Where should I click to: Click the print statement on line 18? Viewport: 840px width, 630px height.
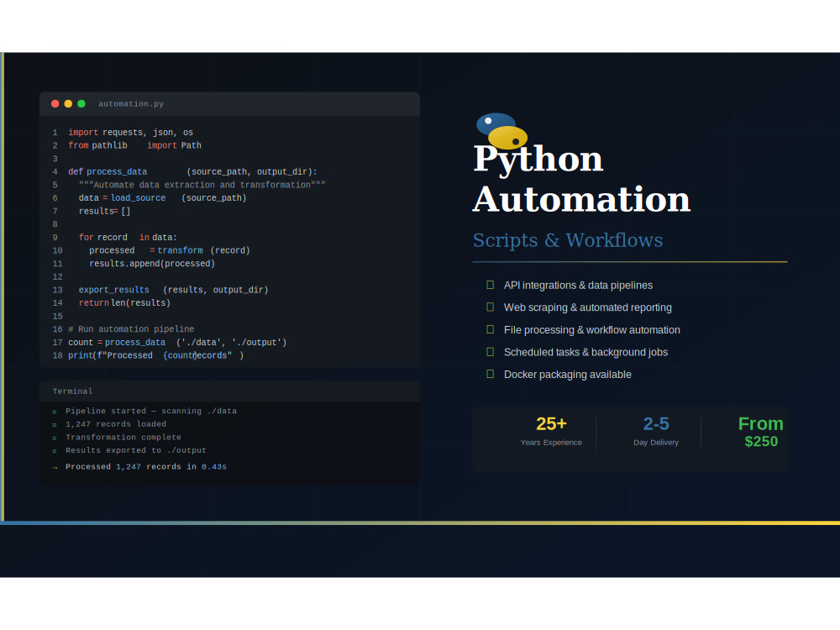tap(156, 355)
